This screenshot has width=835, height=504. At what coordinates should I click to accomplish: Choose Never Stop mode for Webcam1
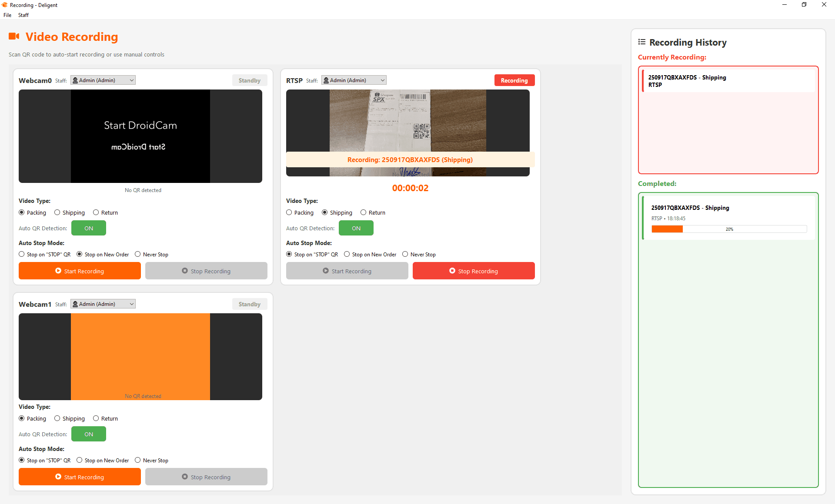(138, 460)
